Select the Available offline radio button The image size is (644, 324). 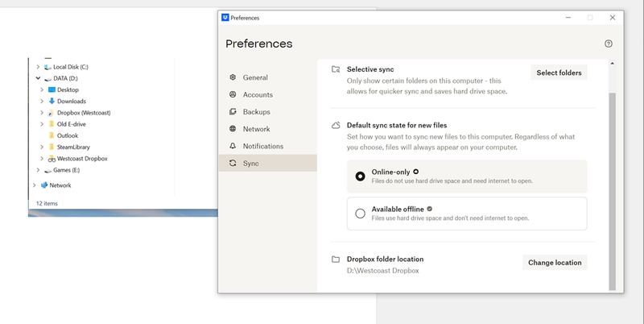tap(360, 214)
